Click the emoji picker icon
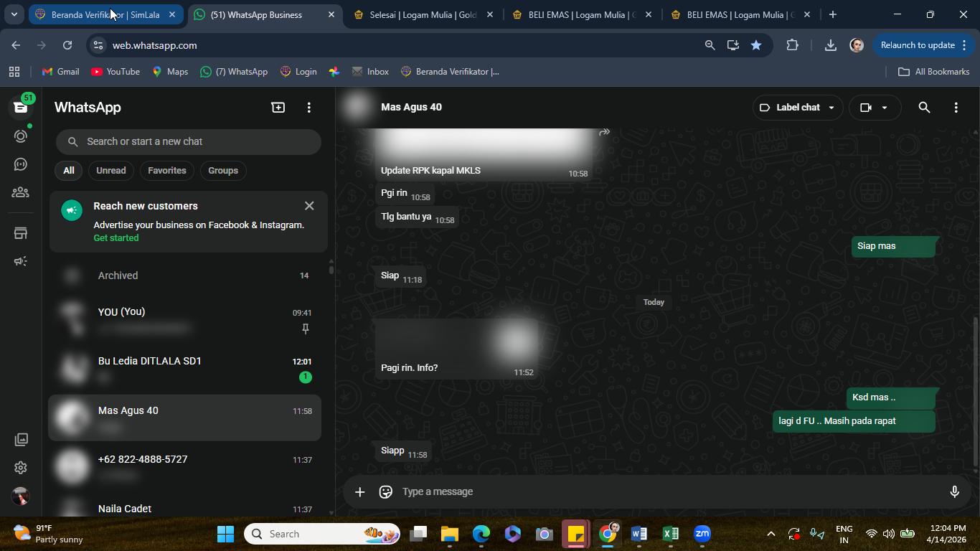This screenshot has height=551, width=980. (x=386, y=491)
